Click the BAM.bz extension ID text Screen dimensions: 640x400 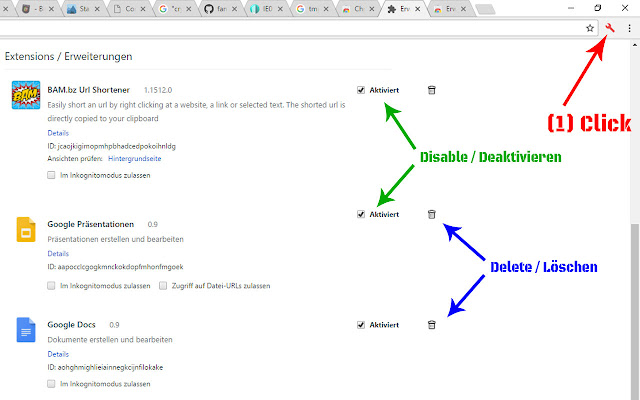pyautogui.click(x=111, y=146)
